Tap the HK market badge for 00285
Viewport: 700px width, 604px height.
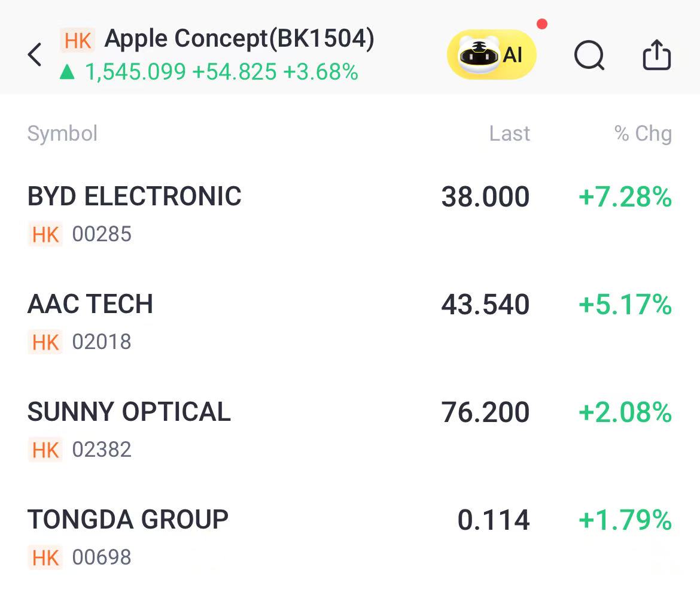[45, 235]
